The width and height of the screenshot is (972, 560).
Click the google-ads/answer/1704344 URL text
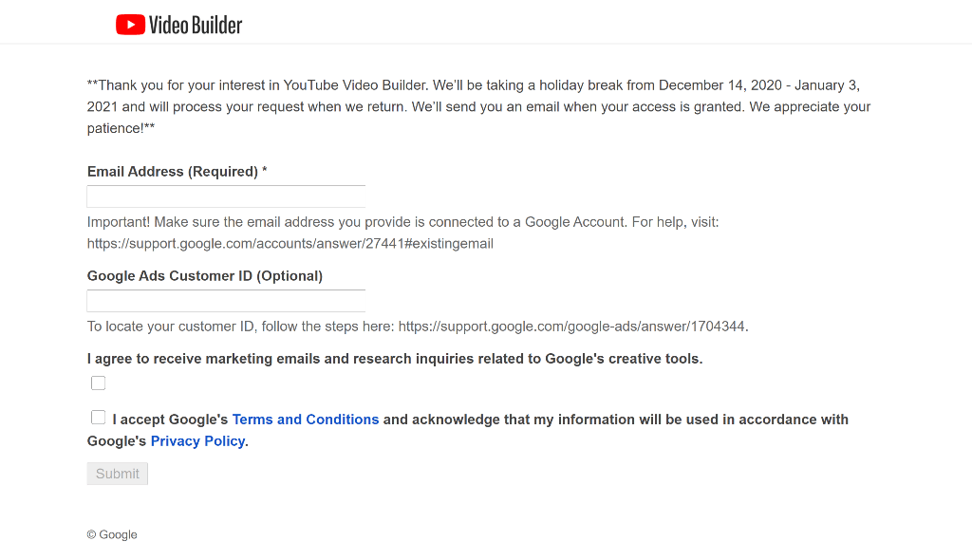pos(571,327)
